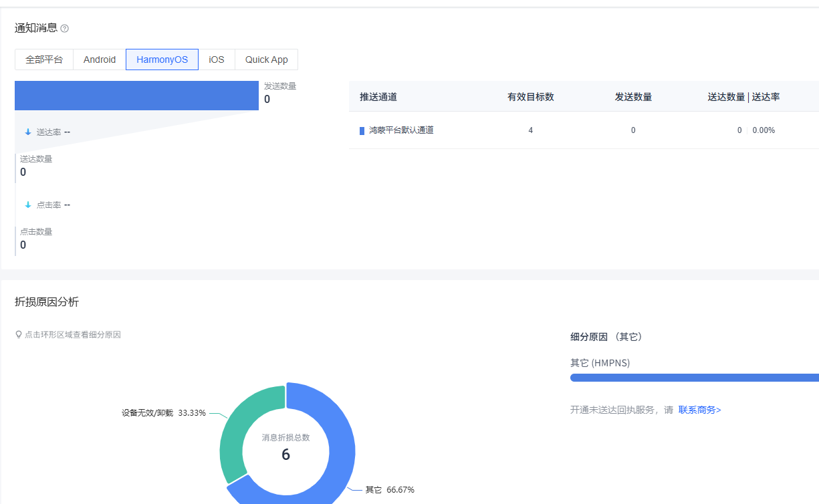Click the help icon beside 通知消息

coord(65,29)
